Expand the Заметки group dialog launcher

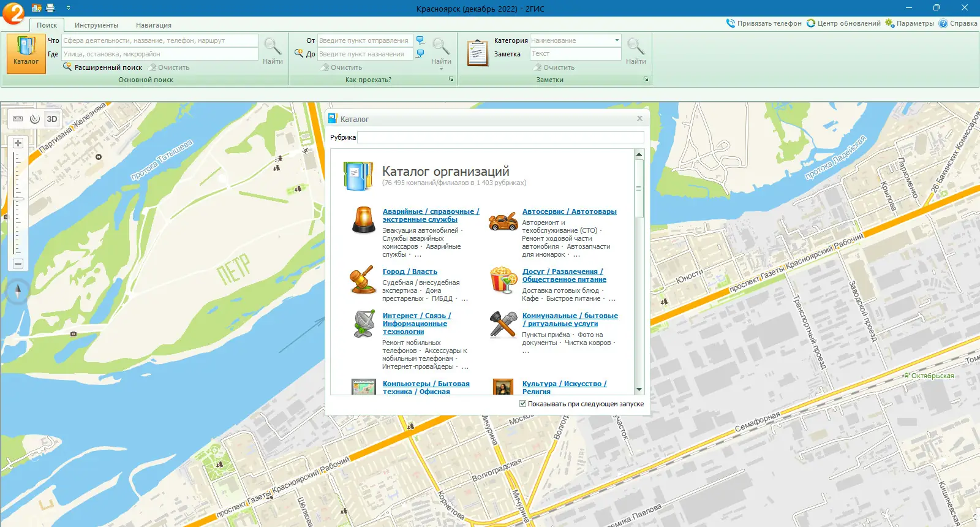(646, 80)
